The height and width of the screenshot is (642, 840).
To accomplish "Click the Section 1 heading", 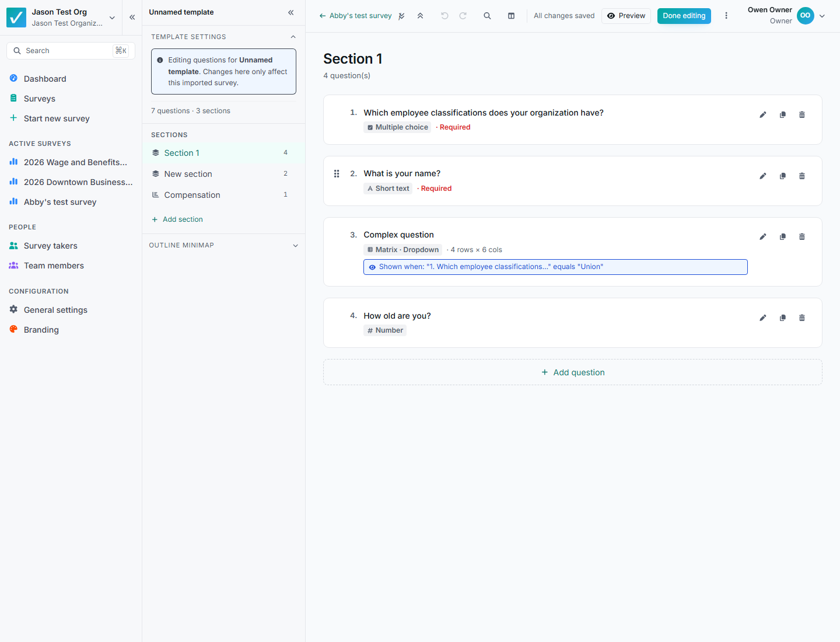I will (353, 59).
